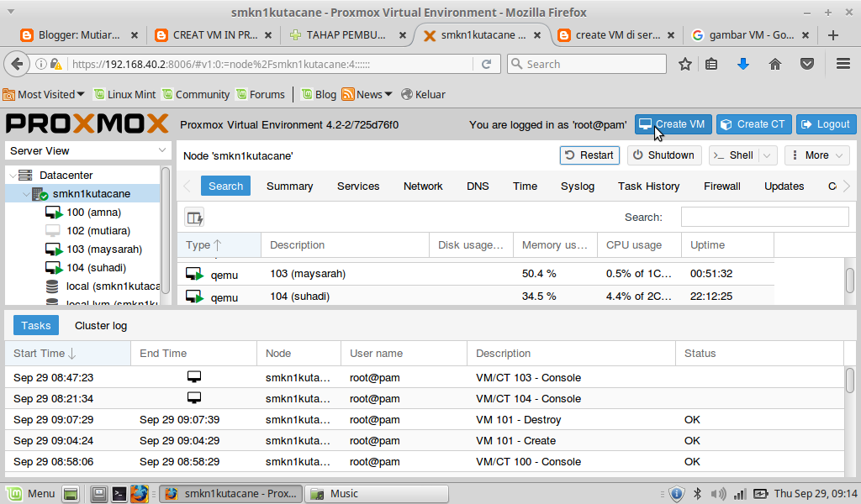Click the Firefox home icon
Screen dimensions: 861x504
tap(774, 64)
